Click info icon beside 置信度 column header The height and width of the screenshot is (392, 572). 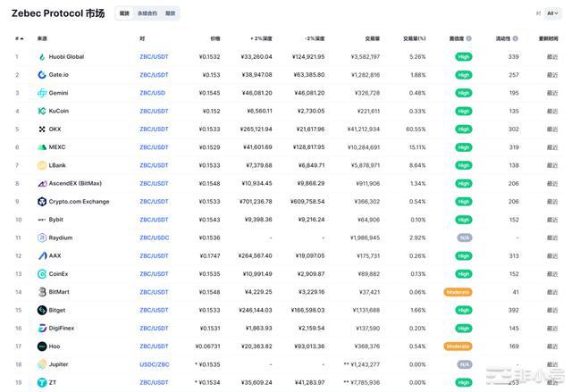click(468, 38)
